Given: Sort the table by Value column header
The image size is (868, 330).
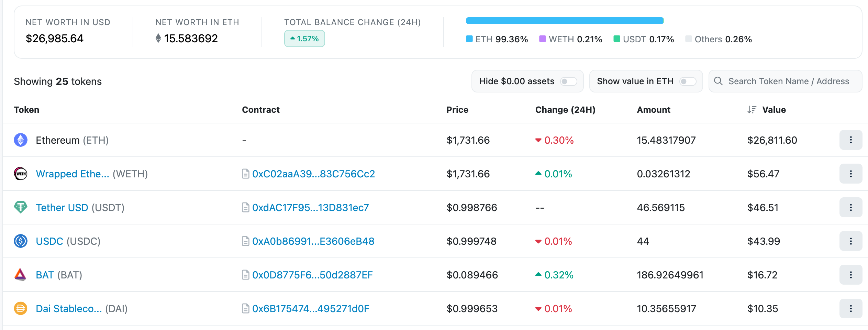Looking at the screenshot, I should (774, 110).
